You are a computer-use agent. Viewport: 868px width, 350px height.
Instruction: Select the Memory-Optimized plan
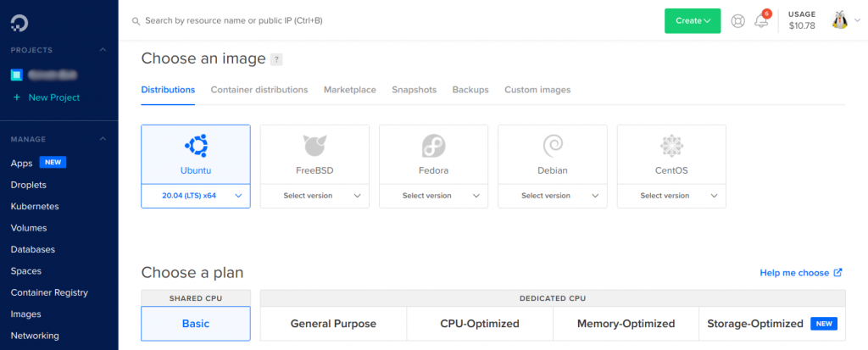point(626,324)
